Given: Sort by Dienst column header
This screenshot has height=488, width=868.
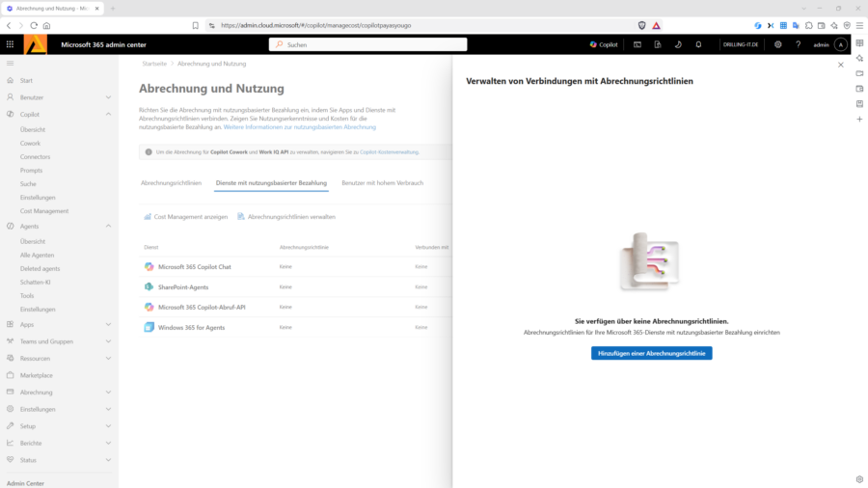Looking at the screenshot, I should point(151,247).
